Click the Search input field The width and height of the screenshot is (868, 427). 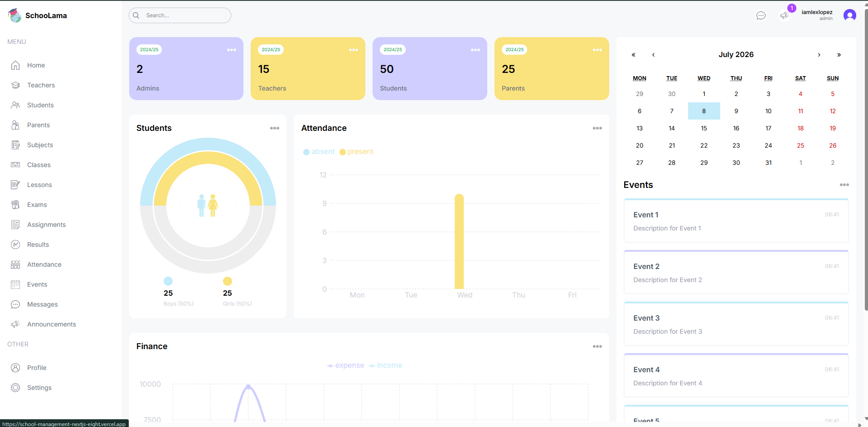[x=180, y=15]
